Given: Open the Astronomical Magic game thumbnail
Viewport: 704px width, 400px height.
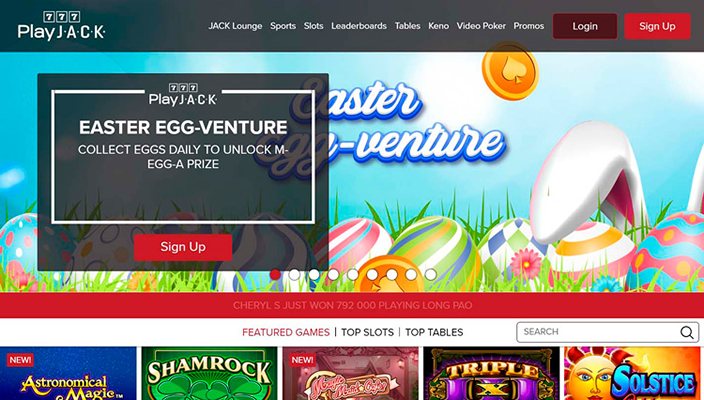Looking at the screenshot, I should [68, 374].
